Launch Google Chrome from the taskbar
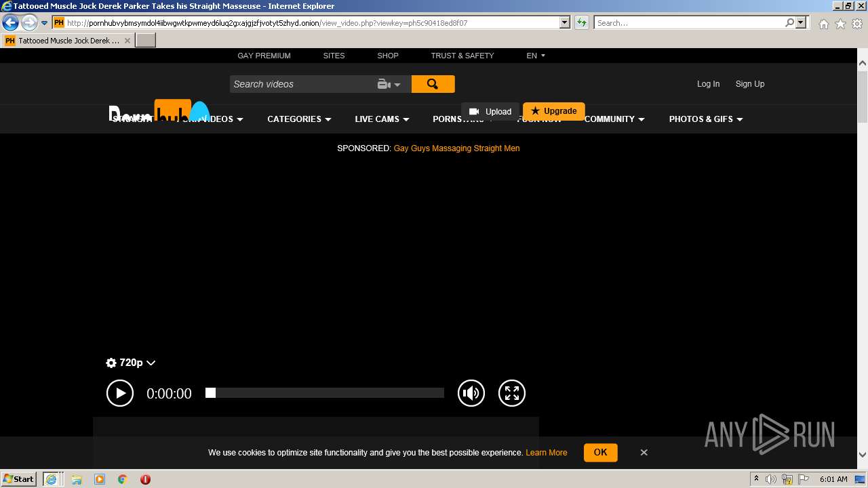Screen dimensions: 868x488 click(x=123, y=479)
